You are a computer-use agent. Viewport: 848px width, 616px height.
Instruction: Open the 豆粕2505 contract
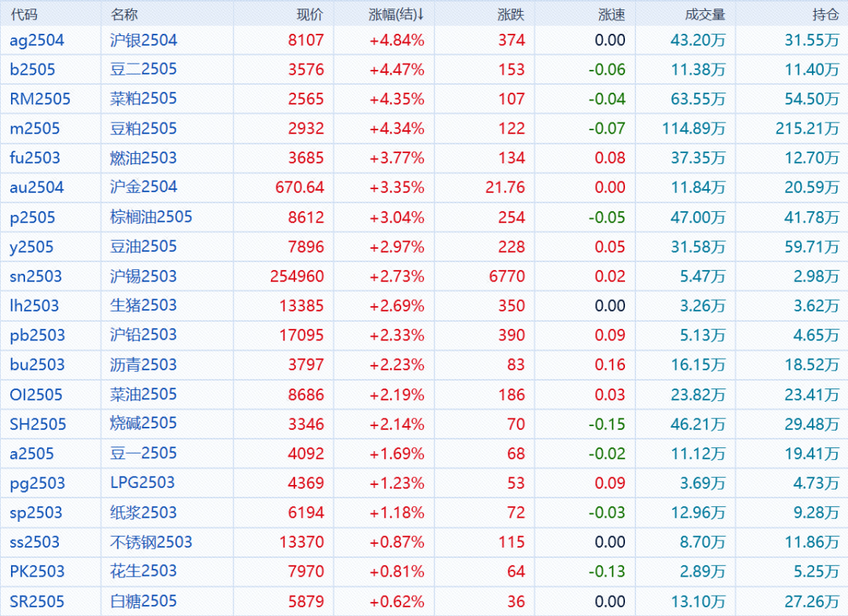tap(144, 129)
